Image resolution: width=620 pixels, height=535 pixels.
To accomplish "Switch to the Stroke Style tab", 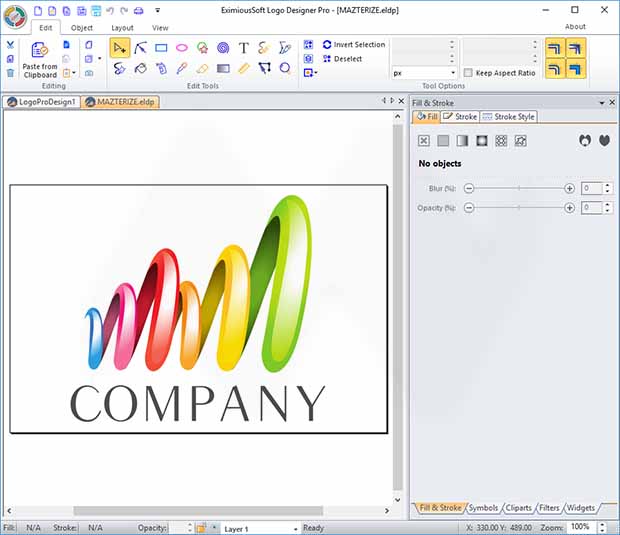I will [x=509, y=117].
